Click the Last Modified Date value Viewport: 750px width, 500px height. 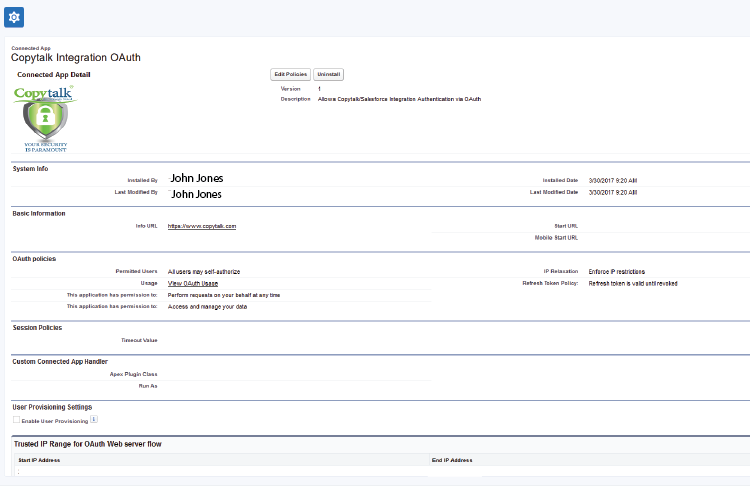(613, 192)
